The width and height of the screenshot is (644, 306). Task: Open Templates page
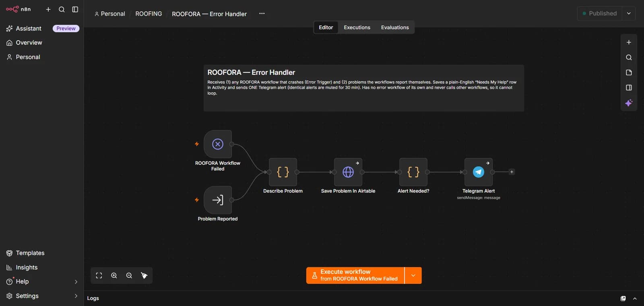click(x=42, y=253)
